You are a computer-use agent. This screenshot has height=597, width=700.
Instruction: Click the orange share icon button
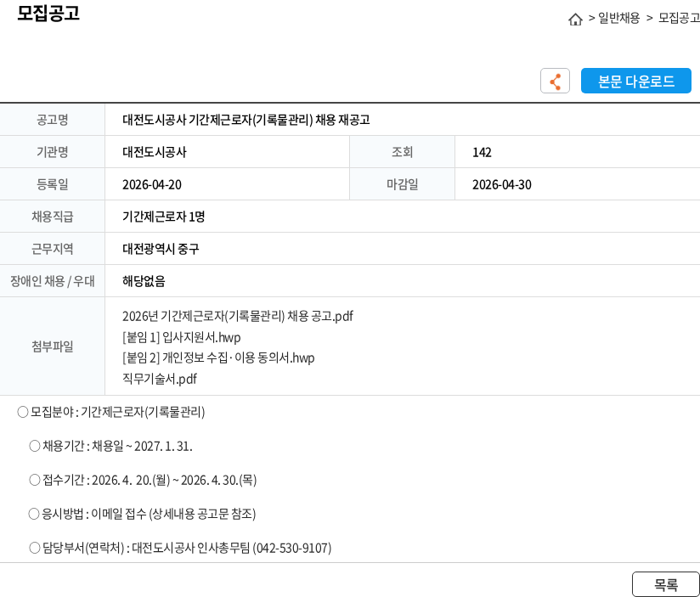555,81
